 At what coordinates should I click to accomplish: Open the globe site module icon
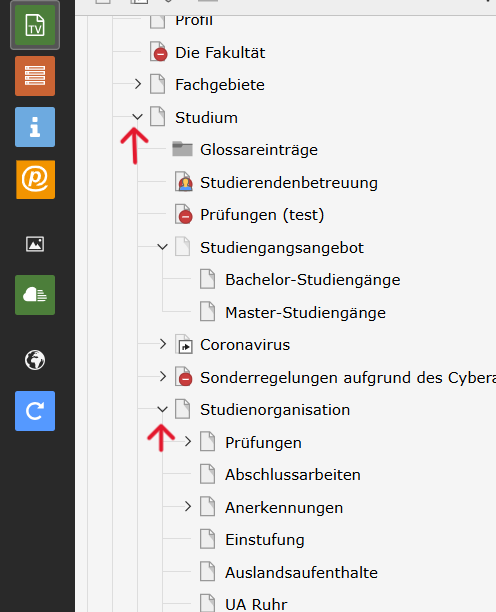pyautogui.click(x=35, y=359)
